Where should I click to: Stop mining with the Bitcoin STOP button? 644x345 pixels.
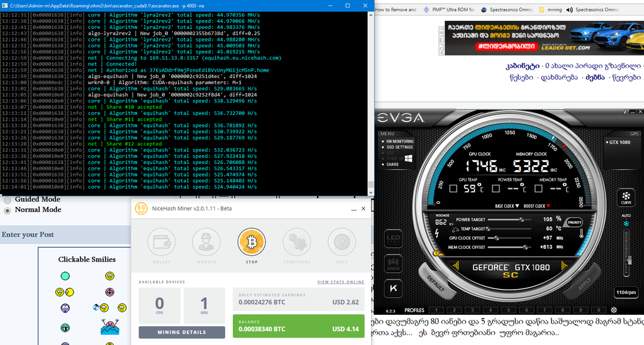(252, 242)
